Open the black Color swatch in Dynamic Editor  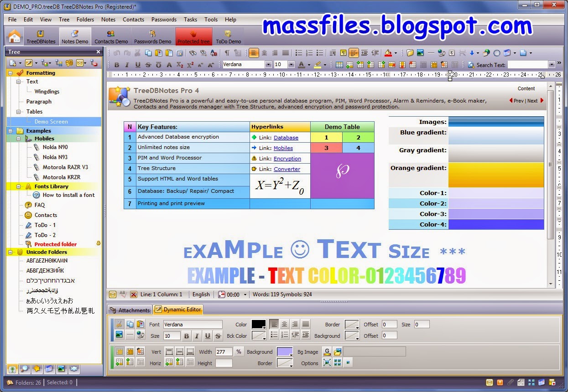[259, 325]
